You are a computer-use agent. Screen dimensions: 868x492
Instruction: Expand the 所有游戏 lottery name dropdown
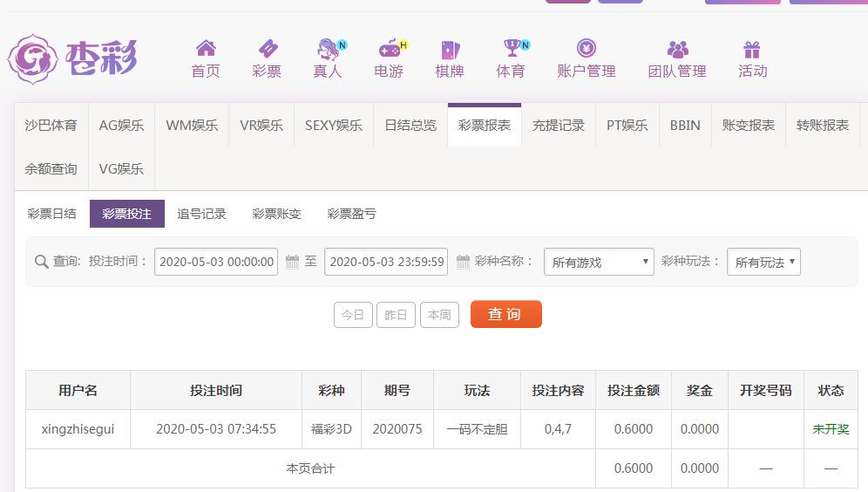pyautogui.click(x=599, y=262)
